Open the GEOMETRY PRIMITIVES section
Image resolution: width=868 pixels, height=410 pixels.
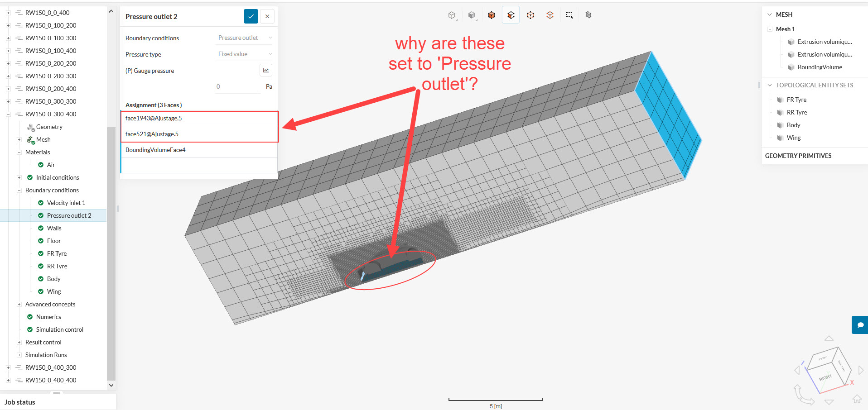click(798, 156)
